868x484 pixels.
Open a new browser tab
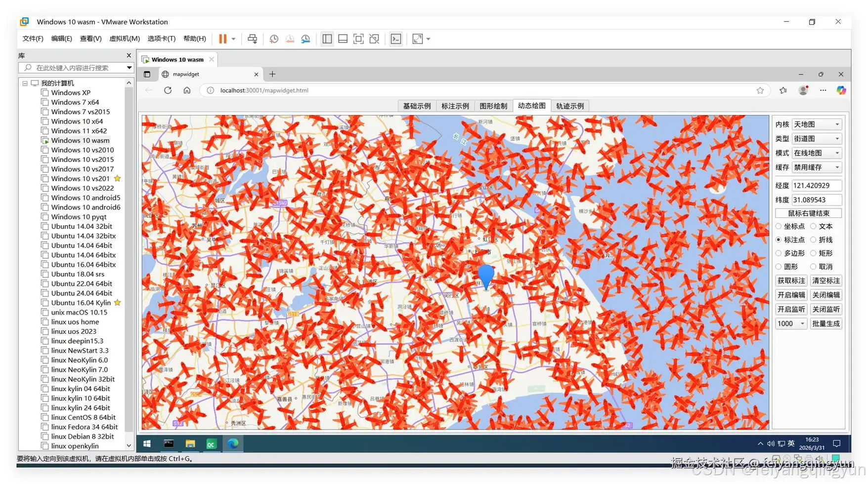[272, 74]
